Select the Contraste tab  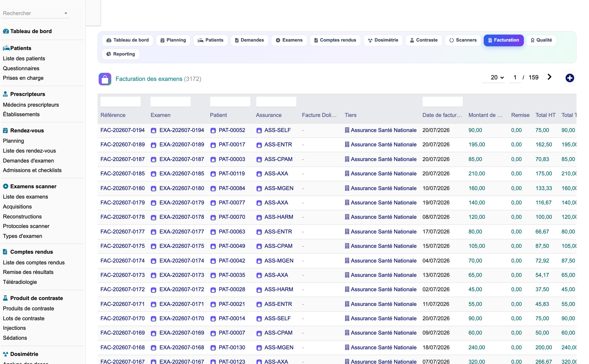pos(424,40)
